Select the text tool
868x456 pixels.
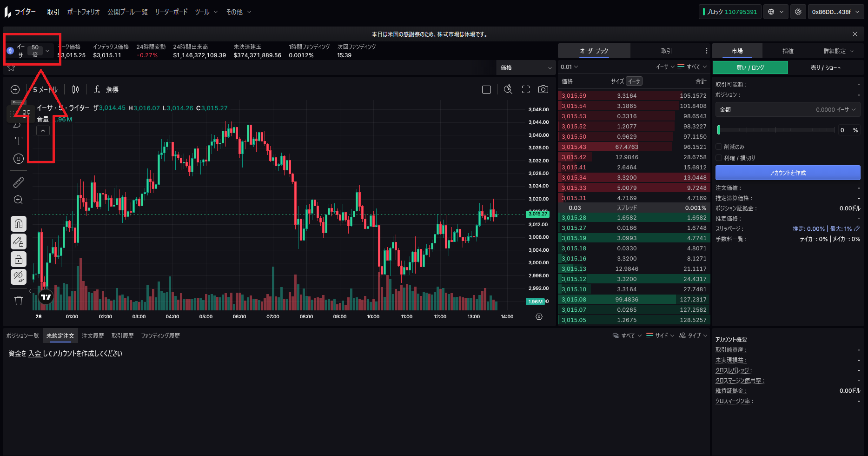click(x=19, y=141)
